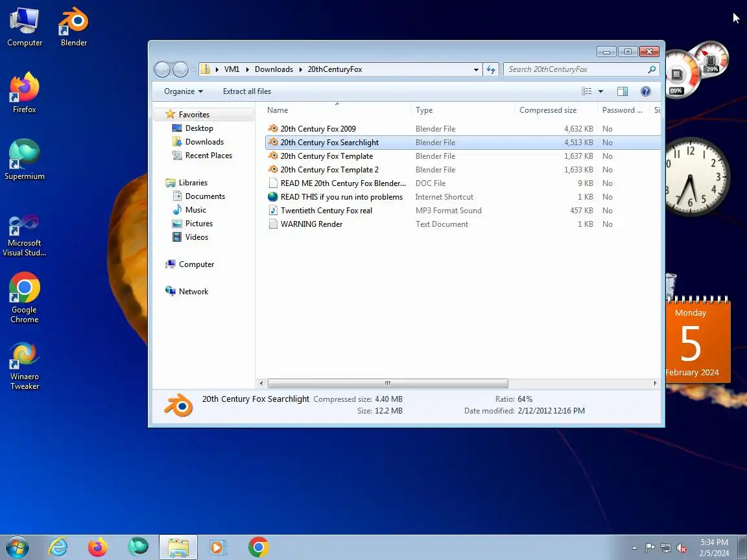Open Pictures library in navigation pane
The width and height of the screenshot is (747, 560).
[198, 224]
